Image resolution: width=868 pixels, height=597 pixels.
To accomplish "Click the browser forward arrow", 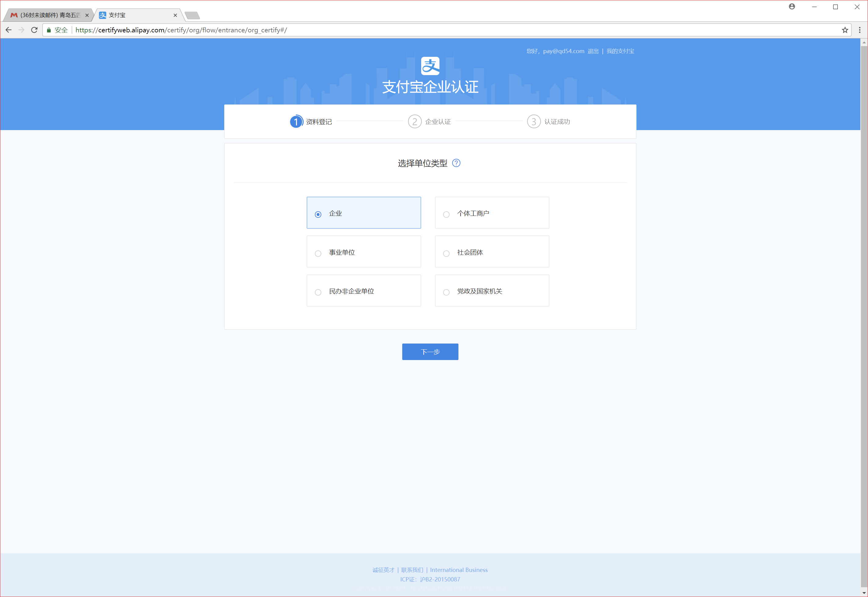I will 21,30.
